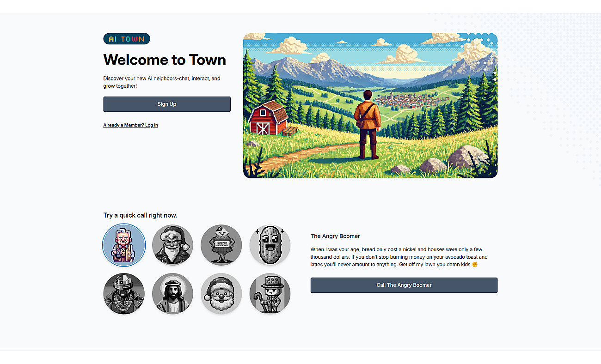
Task: Click the Sign Up button
Action: (x=167, y=104)
